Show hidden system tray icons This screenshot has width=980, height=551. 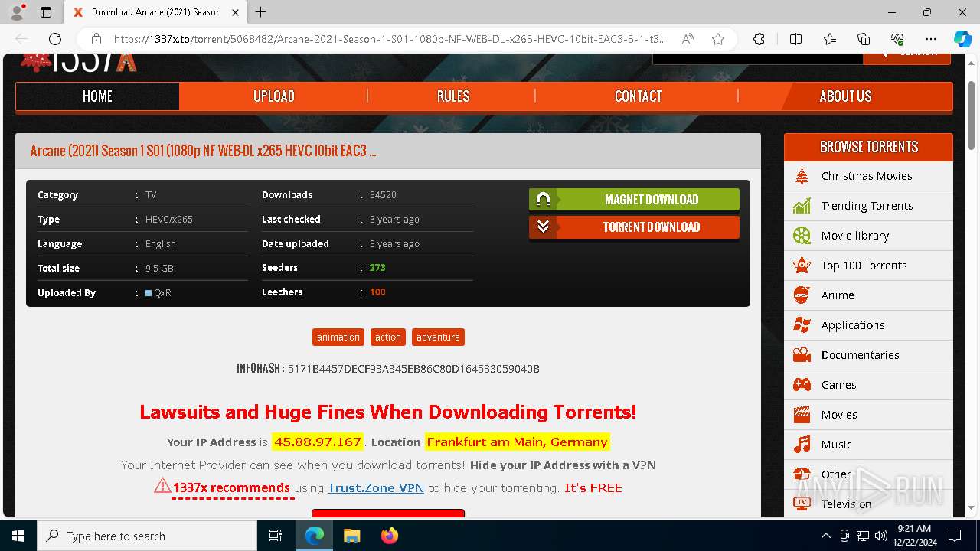826,536
